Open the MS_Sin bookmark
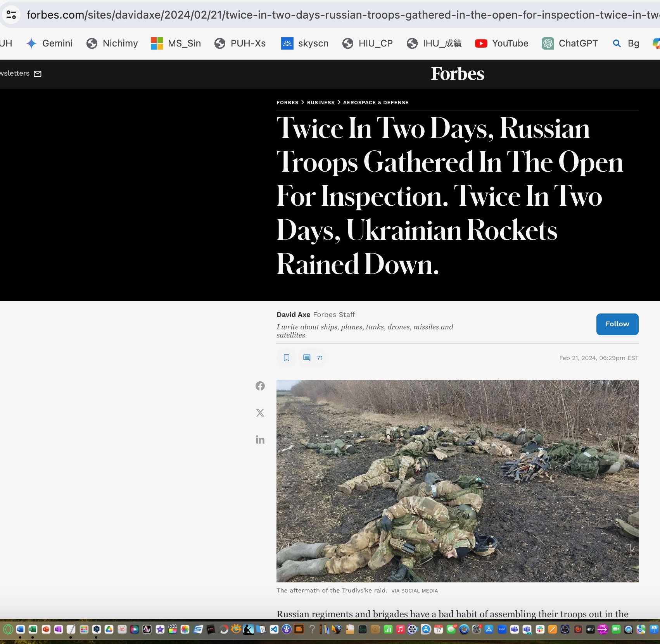The image size is (660, 644). pos(176,43)
